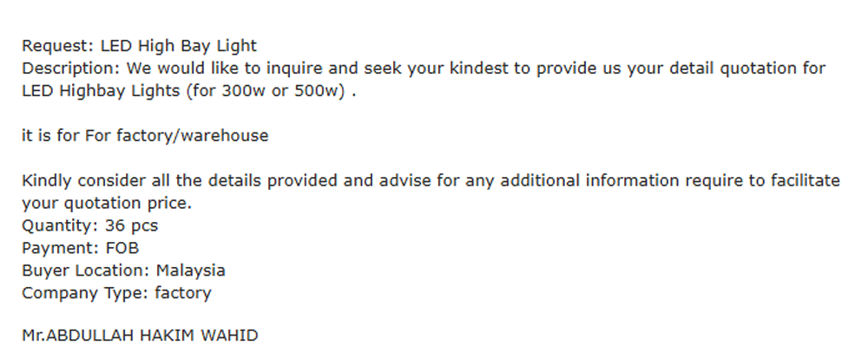The height and width of the screenshot is (352, 868).
Task: Click the "Quantity: 36 pcs" line
Action: pyautogui.click(x=89, y=226)
